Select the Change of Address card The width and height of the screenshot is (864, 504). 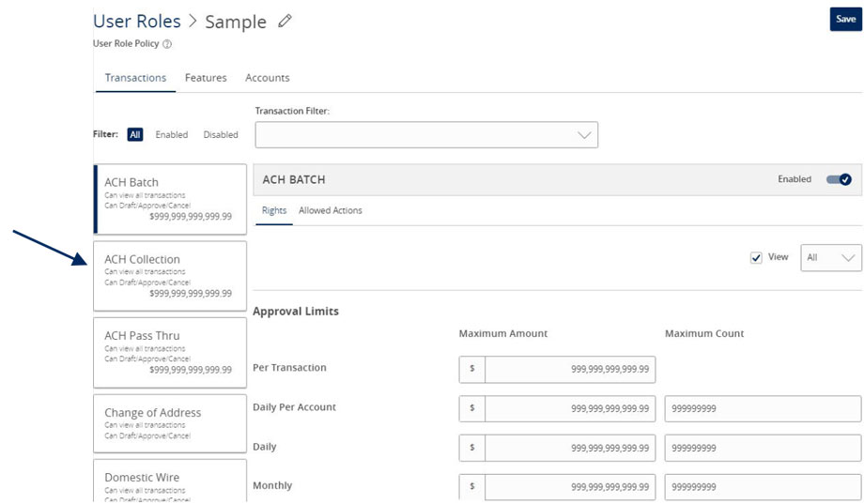pyautogui.click(x=170, y=423)
